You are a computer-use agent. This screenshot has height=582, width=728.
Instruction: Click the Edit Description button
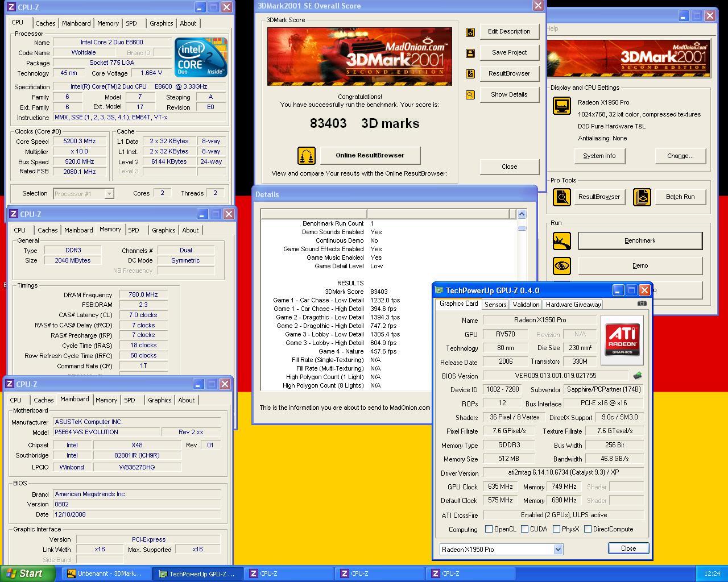[x=509, y=32]
